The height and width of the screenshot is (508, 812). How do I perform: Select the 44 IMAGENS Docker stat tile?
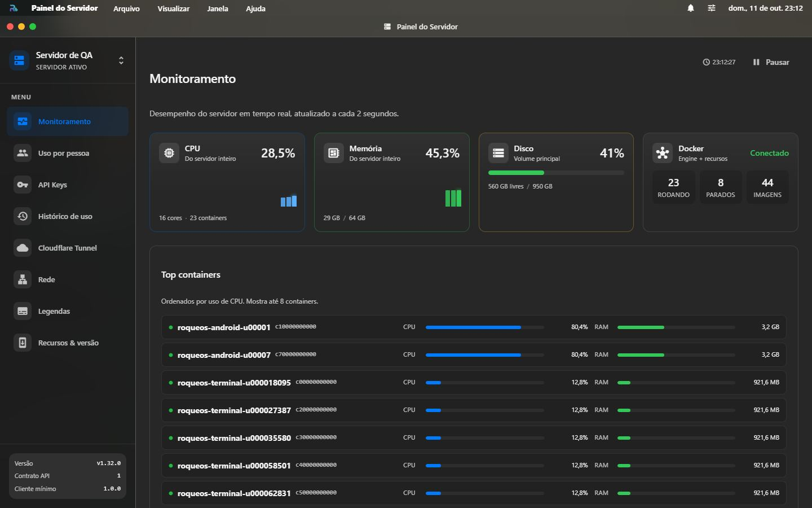(x=767, y=187)
